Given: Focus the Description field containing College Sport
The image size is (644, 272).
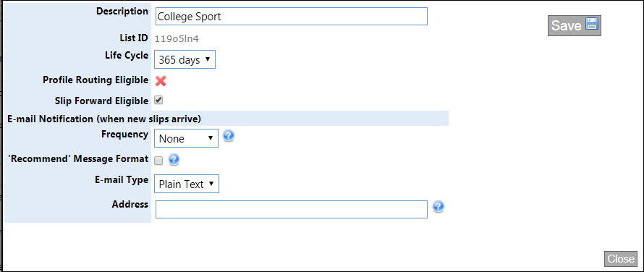Looking at the screenshot, I should coord(292,17).
